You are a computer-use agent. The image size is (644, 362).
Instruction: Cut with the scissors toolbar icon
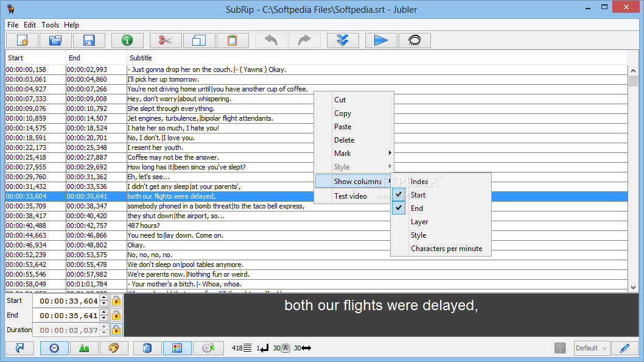(166, 40)
